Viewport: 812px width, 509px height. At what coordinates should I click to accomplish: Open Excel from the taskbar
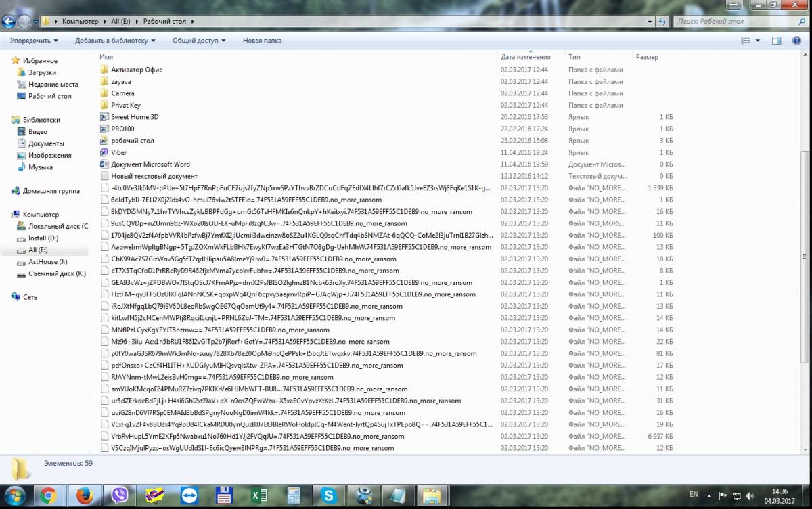[259, 495]
